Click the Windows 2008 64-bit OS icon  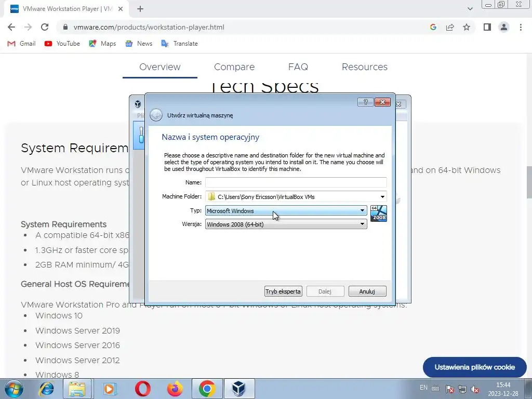coord(378,214)
